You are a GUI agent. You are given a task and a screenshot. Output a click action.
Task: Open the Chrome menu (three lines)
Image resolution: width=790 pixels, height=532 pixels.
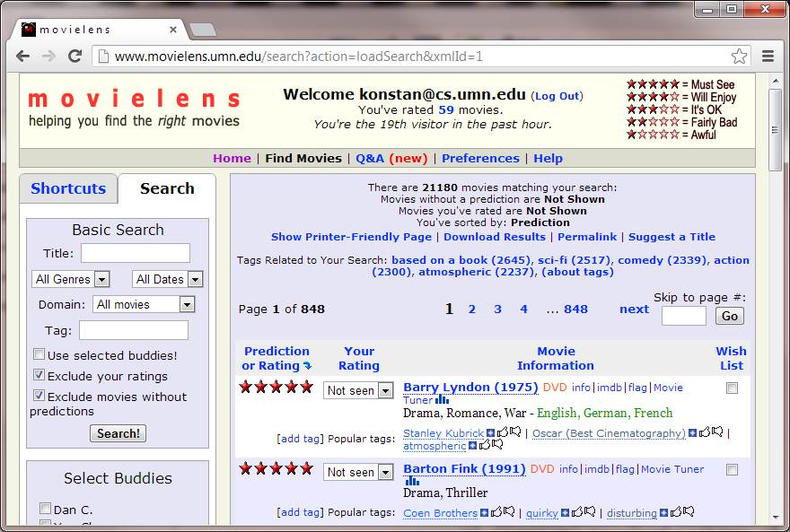point(768,56)
